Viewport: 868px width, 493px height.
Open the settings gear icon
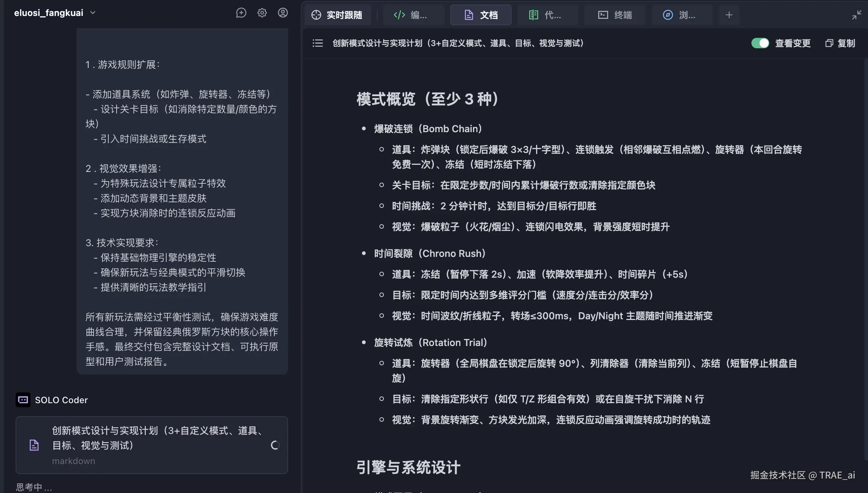(x=262, y=13)
